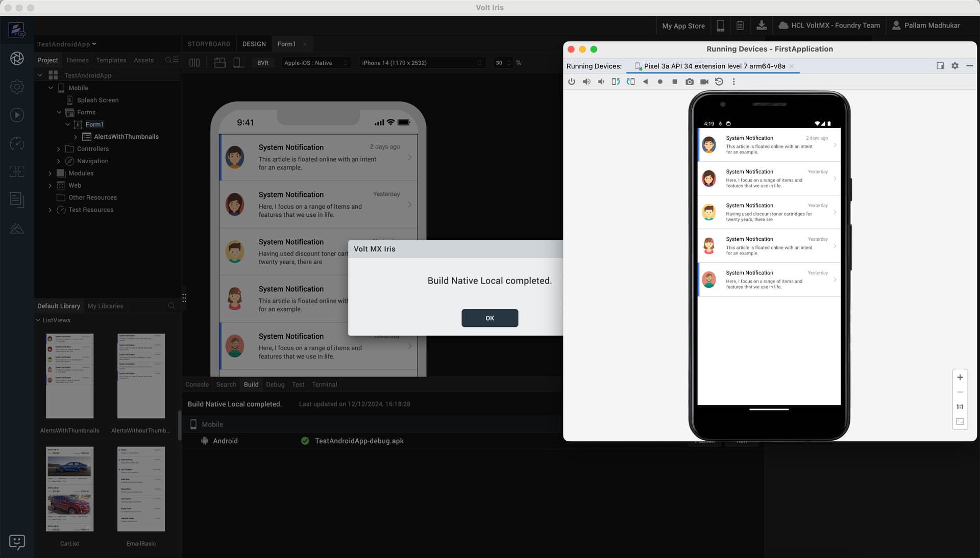The image size is (980, 558).
Task: Open the TestAndroidApp project dropdown
Action: [67, 44]
